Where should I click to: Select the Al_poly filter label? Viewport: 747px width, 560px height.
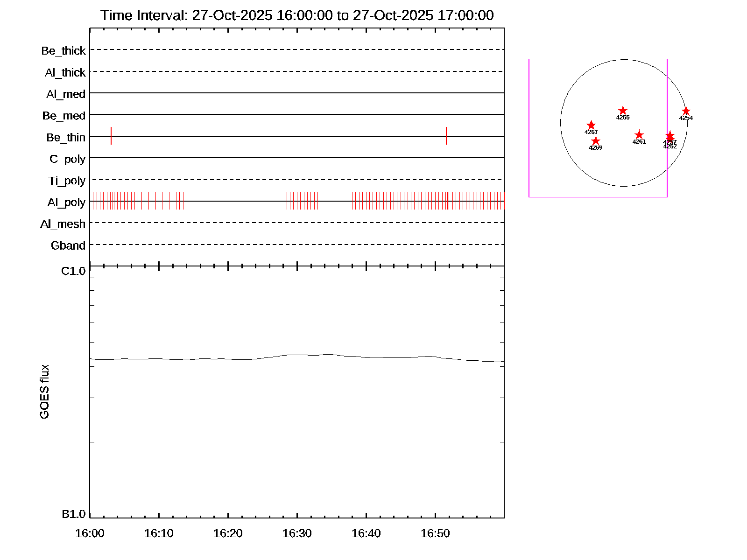(x=66, y=203)
